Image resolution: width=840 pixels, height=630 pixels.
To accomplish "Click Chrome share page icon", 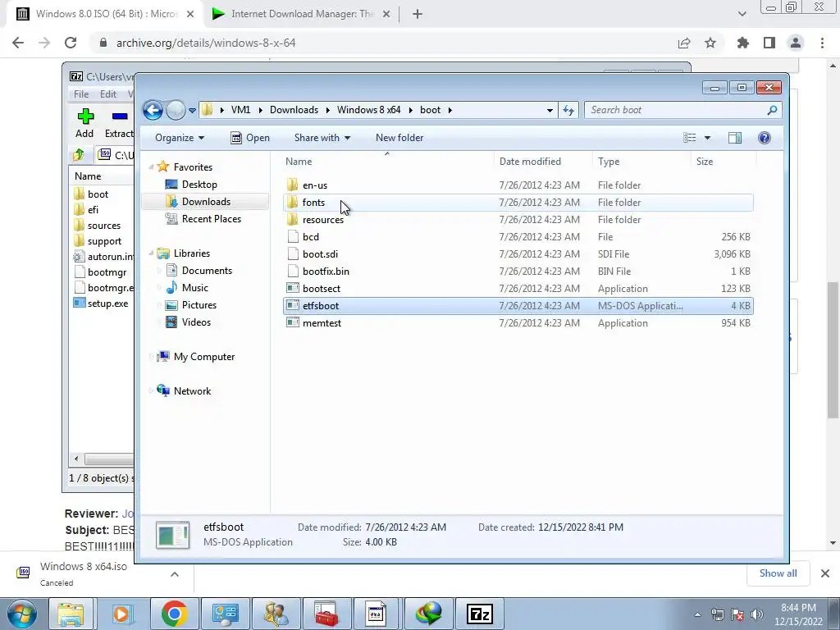I will (684, 43).
